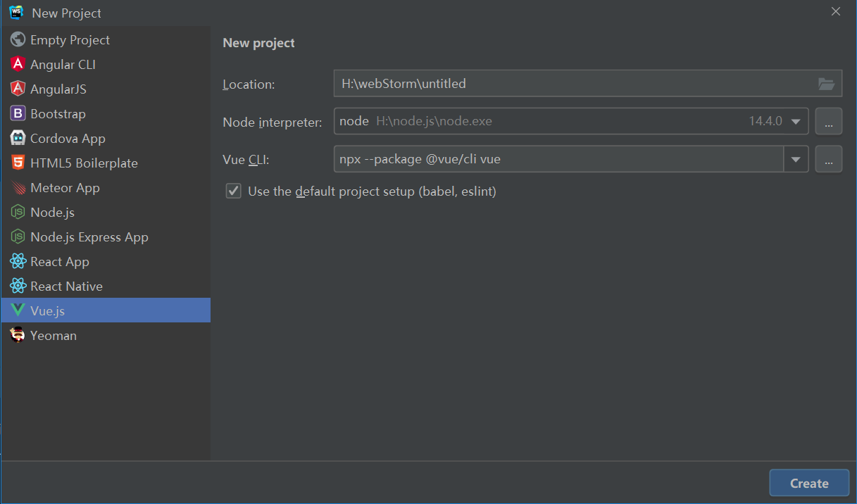This screenshot has height=504, width=857.
Task: Select React App project type
Action: [x=106, y=262]
